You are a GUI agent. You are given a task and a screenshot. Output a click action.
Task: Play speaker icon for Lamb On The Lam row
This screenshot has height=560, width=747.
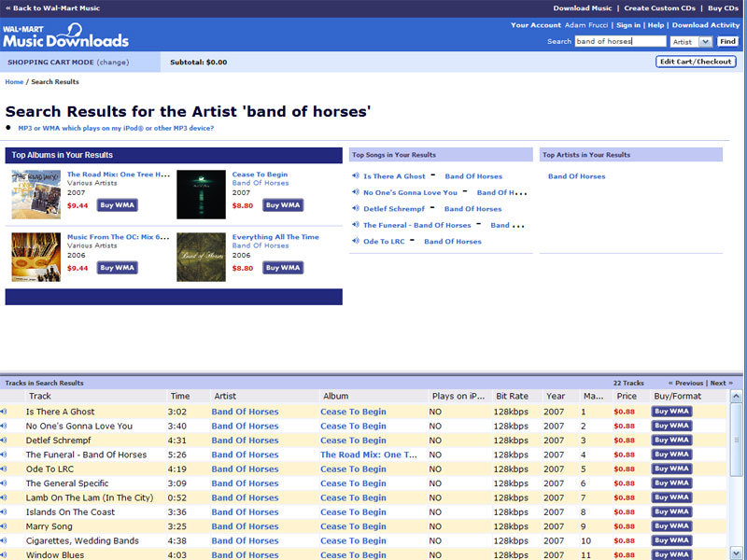[x=4, y=497]
